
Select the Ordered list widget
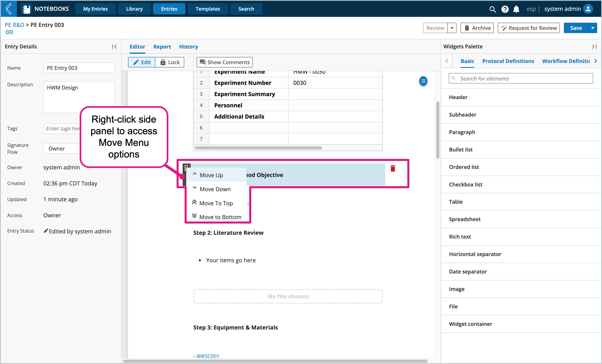(x=521, y=167)
